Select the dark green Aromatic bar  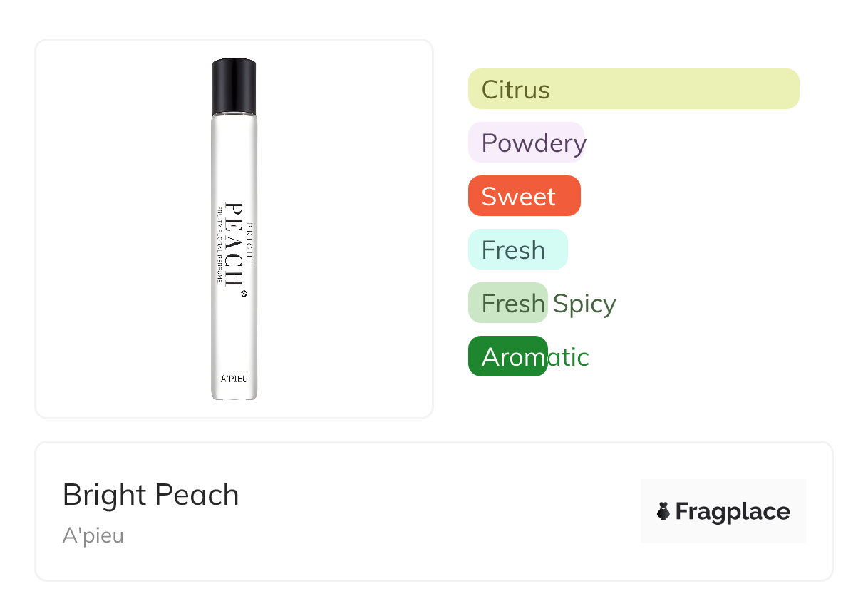tap(507, 356)
